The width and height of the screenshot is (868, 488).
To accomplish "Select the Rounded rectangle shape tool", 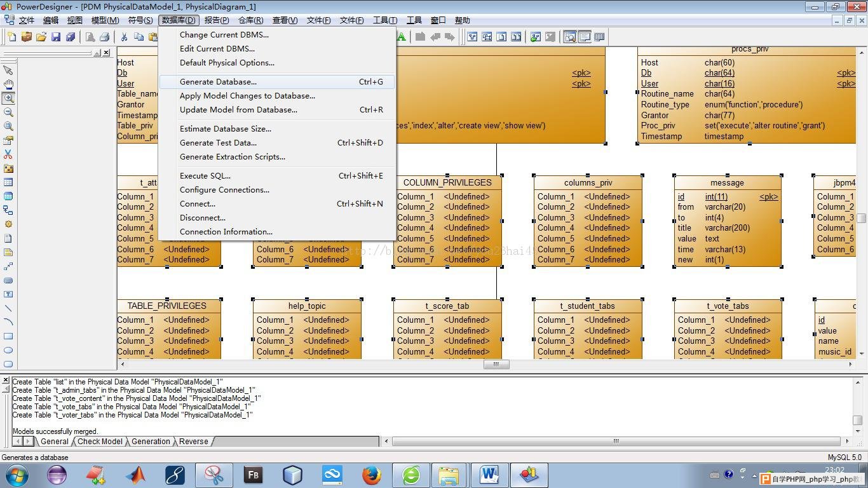I will [x=8, y=364].
